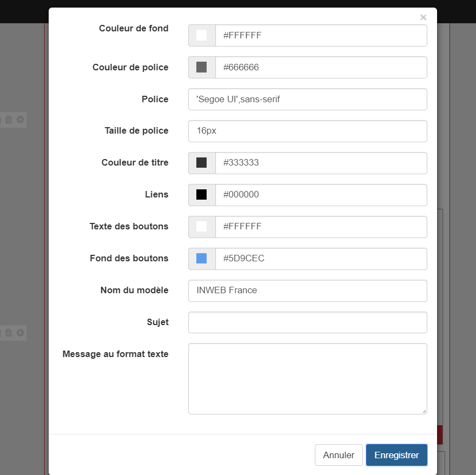Click the lower trash icon behind the dialog

click(9, 333)
